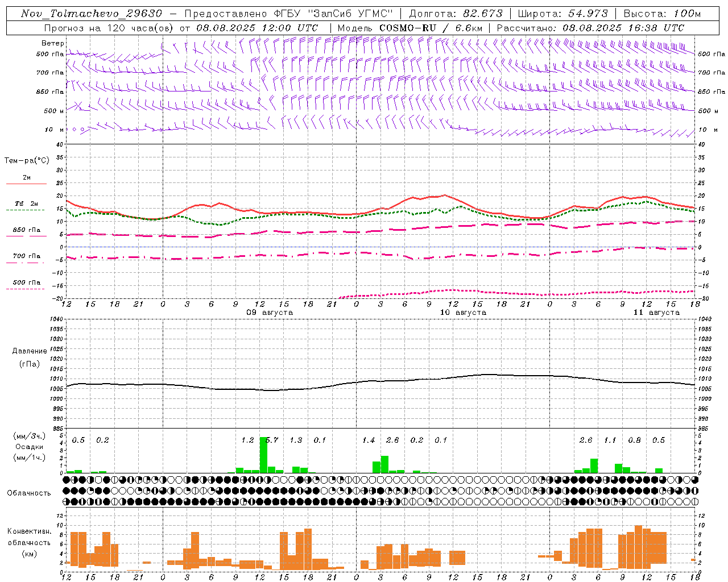Click forecast start time '08.08.2025 12:00 UTC'
Screen dimensions: 728x582
(x=257, y=28)
